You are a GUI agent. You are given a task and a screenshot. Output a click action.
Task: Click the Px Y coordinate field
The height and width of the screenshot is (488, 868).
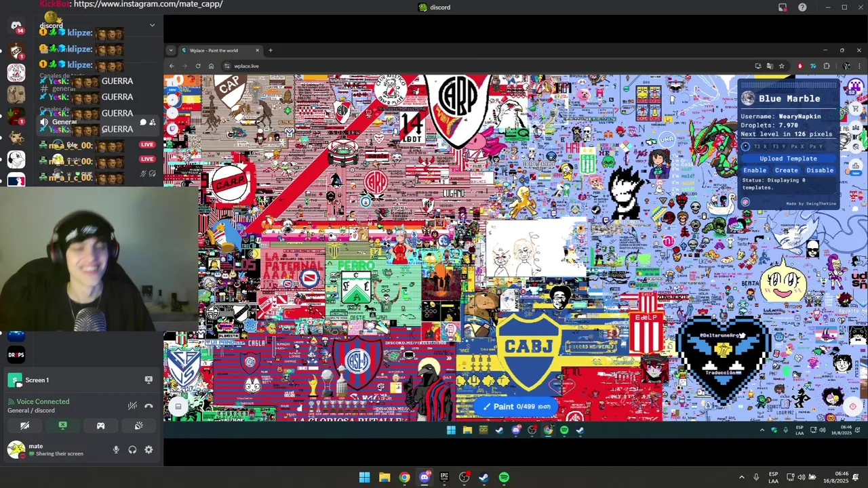[x=816, y=146]
